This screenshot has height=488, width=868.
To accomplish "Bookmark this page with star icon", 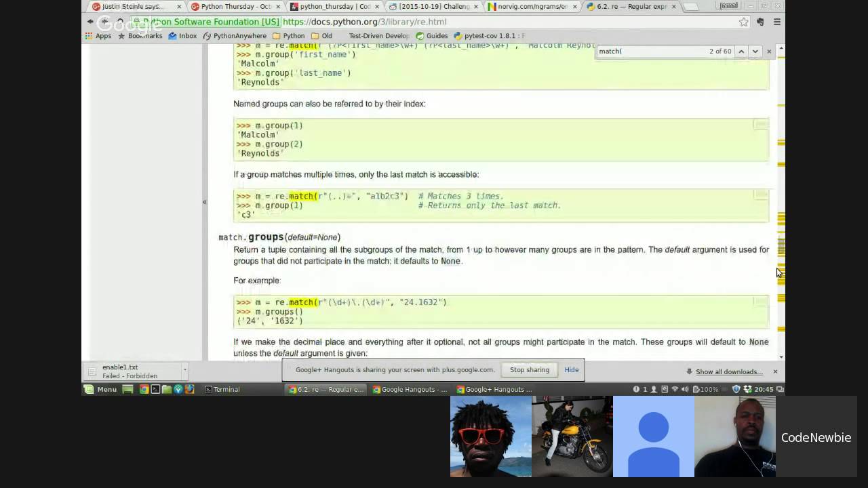I will point(744,22).
